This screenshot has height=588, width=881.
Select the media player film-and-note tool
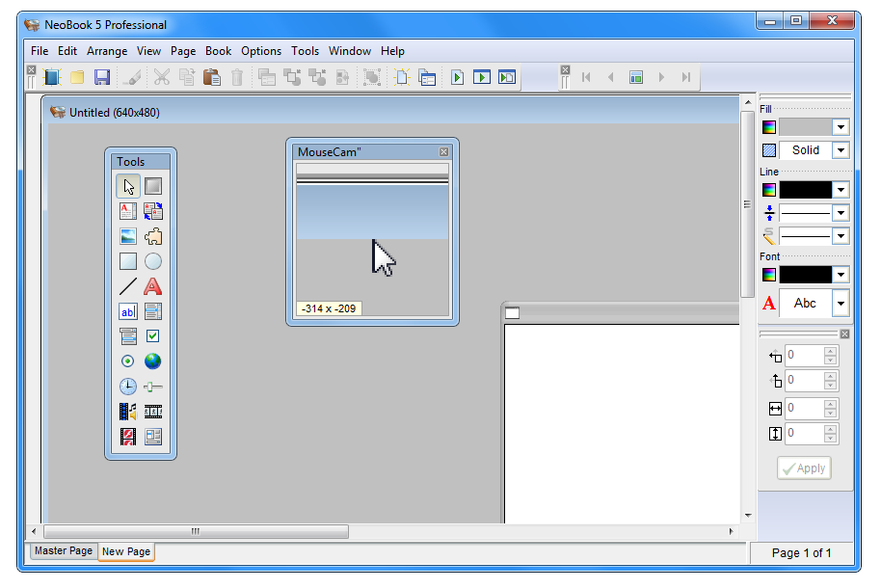click(128, 412)
